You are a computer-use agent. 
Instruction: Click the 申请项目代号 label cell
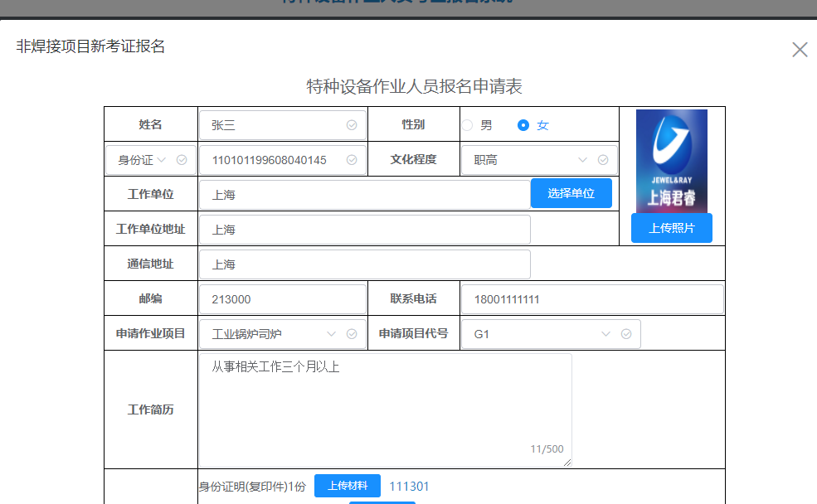414,333
